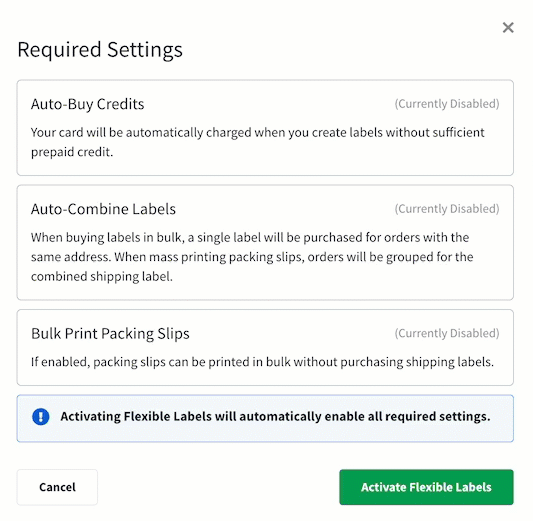Screen dimensions: 533x521
Task: Select the Bulk Print Packing Slips heading
Action: 110,334
